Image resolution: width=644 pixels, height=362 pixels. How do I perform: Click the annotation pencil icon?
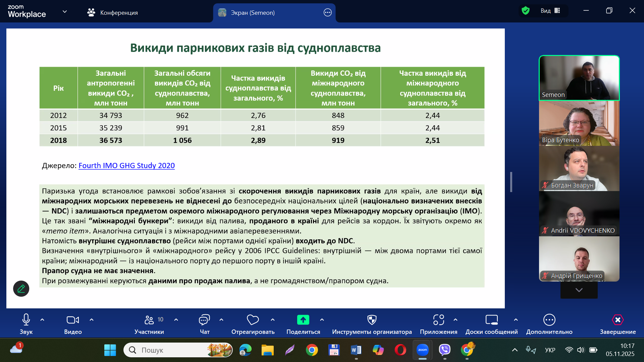coord(21,289)
